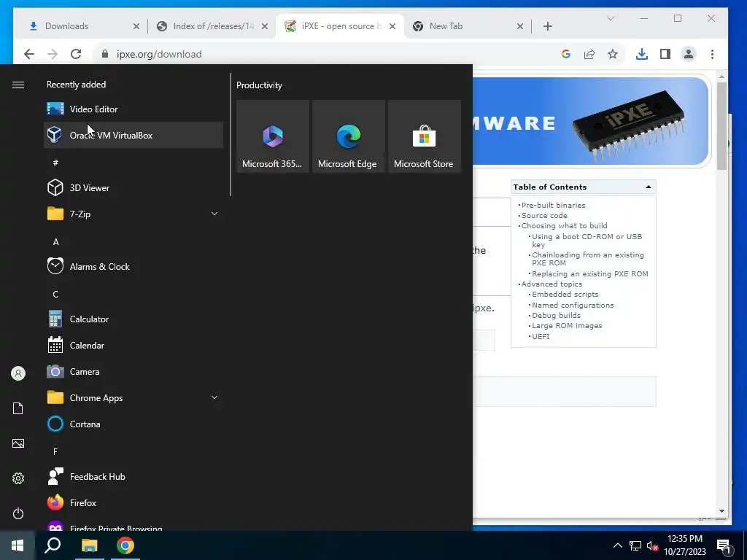
Task: Go to Choosing what to build
Action: coord(564,226)
